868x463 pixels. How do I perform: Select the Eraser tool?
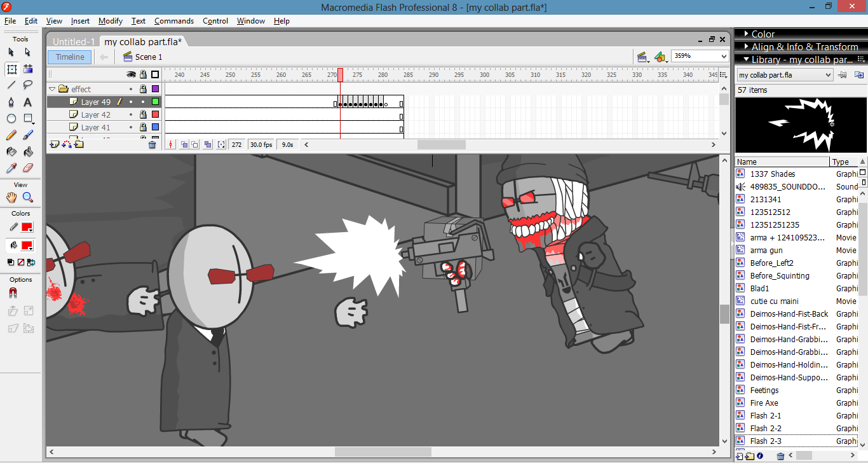(x=28, y=168)
